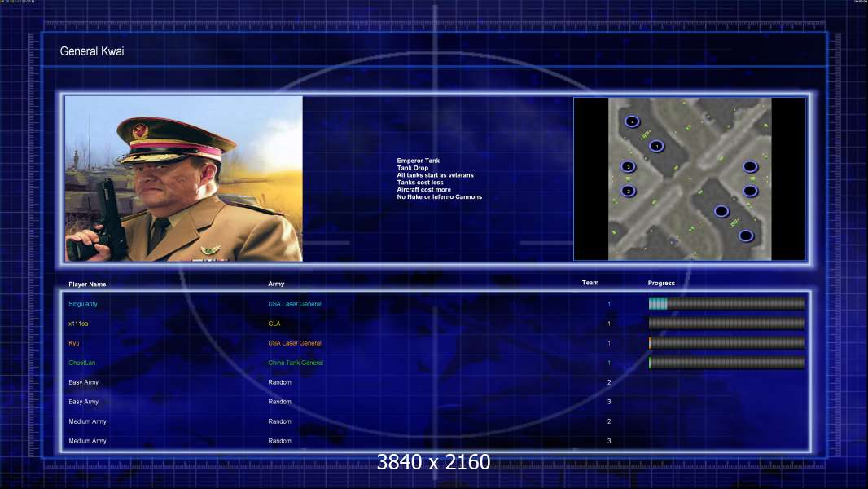Screen dimensions: 868x489
Task: Click the Tank Drop ability line
Action: [412, 168]
